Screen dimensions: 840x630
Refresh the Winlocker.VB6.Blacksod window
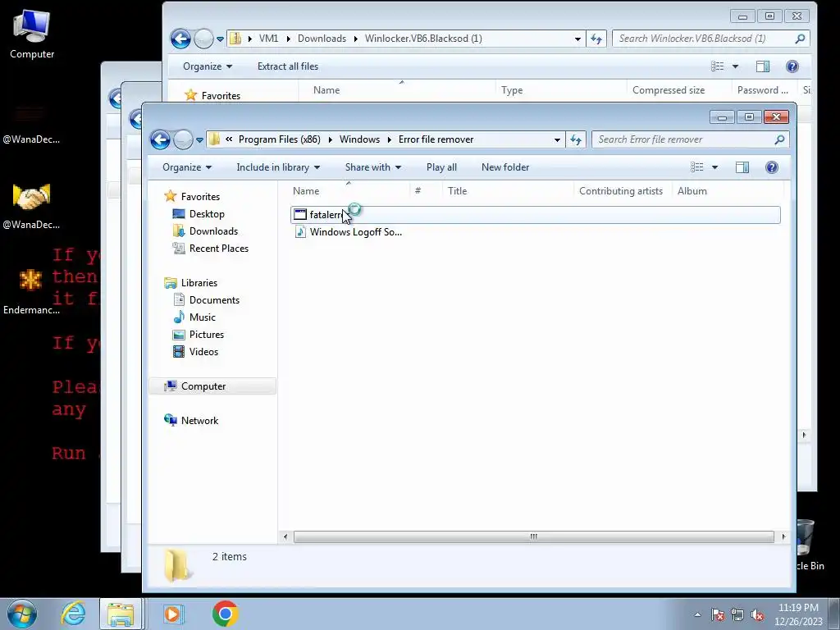[x=596, y=39]
